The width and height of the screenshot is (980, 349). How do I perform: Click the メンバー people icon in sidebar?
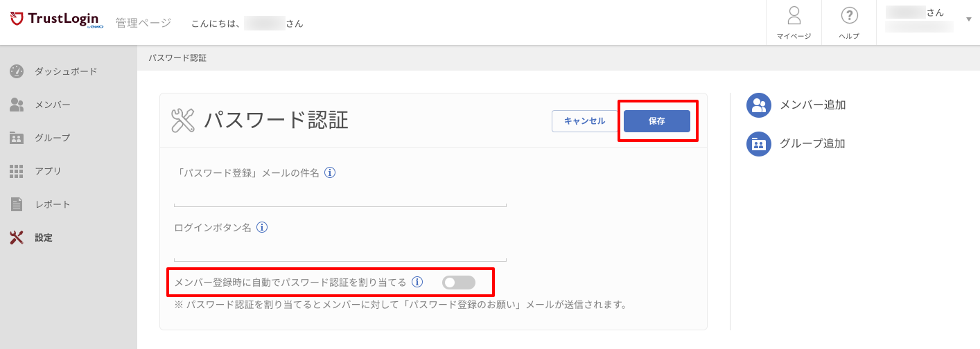pos(17,105)
